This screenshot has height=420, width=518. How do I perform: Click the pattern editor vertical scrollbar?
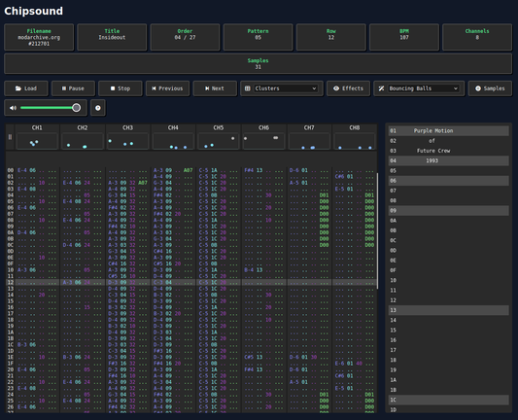pos(378,230)
